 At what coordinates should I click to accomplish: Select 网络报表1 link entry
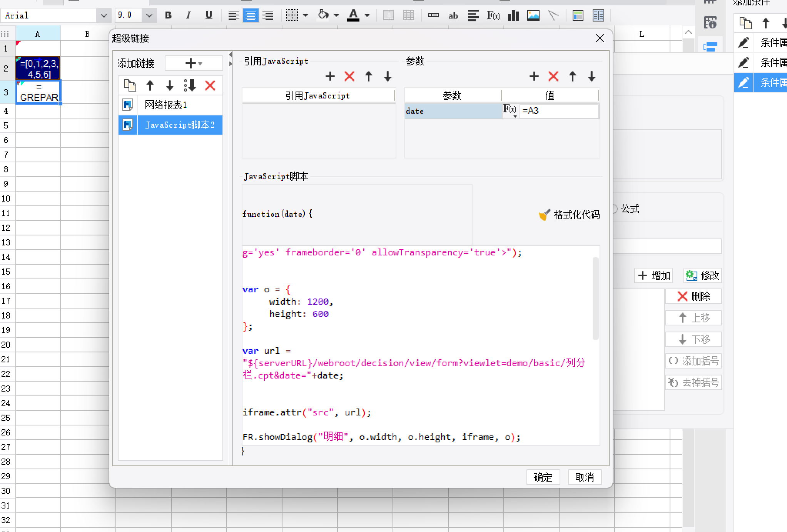(170, 105)
